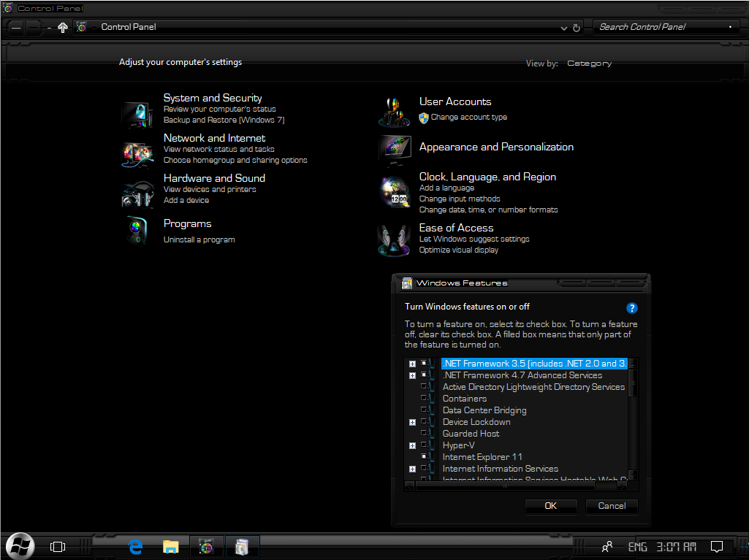This screenshot has height=560, width=749.
Task: Expand the Device Lockdown tree node
Action: pos(412,423)
